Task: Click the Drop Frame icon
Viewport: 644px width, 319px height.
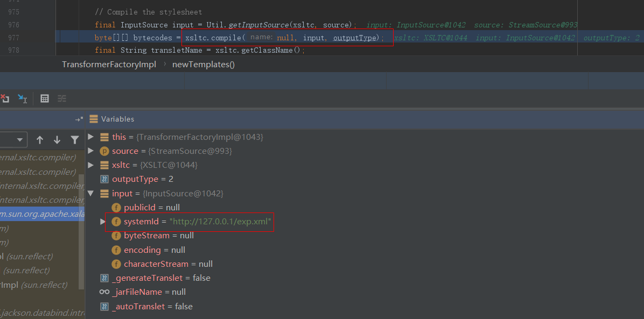Action: 5,98
